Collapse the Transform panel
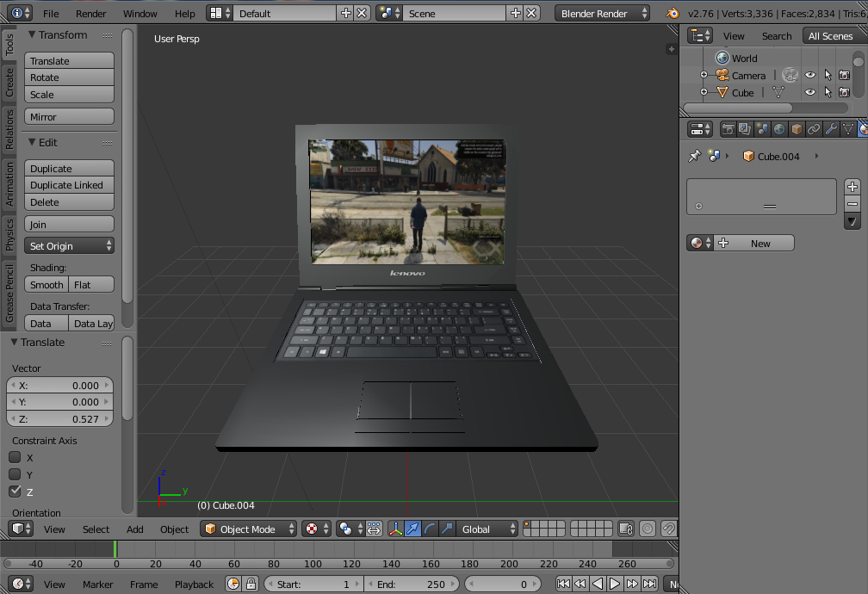The height and width of the screenshot is (594, 868). click(x=32, y=34)
